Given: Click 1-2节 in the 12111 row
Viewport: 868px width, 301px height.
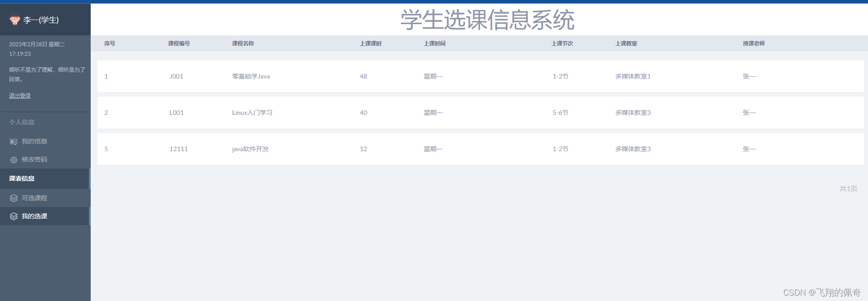Looking at the screenshot, I should (x=561, y=149).
